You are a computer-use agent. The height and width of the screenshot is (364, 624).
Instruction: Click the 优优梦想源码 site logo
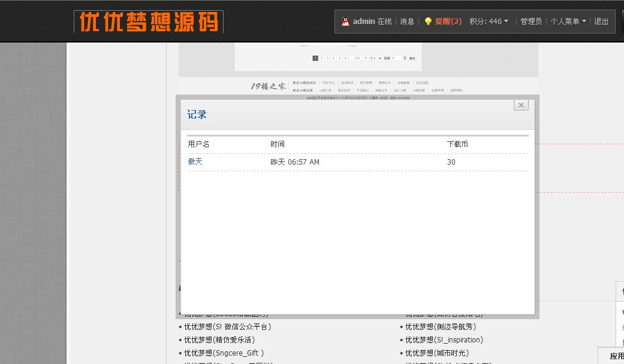(x=149, y=22)
